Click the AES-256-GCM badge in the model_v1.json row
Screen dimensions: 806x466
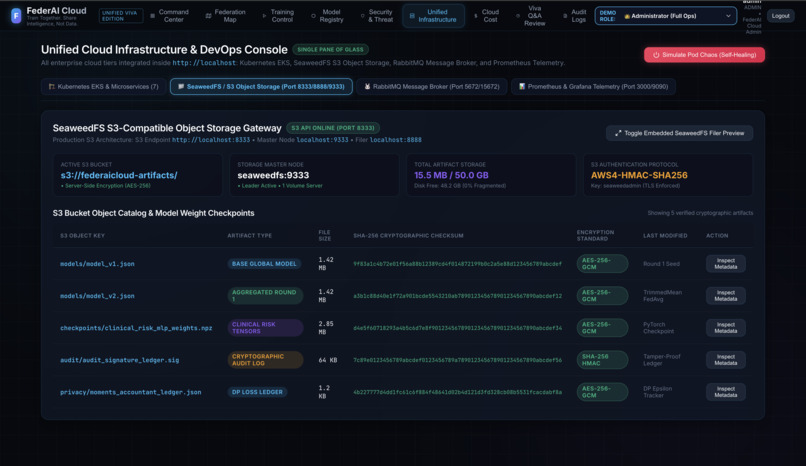click(602, 264)
